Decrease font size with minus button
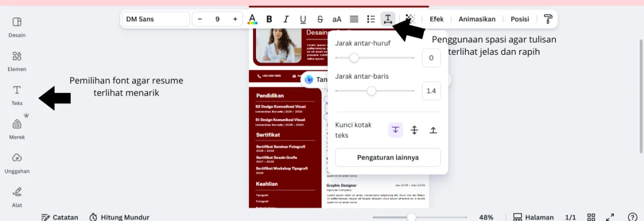The image size is (644, 221). 200,19
